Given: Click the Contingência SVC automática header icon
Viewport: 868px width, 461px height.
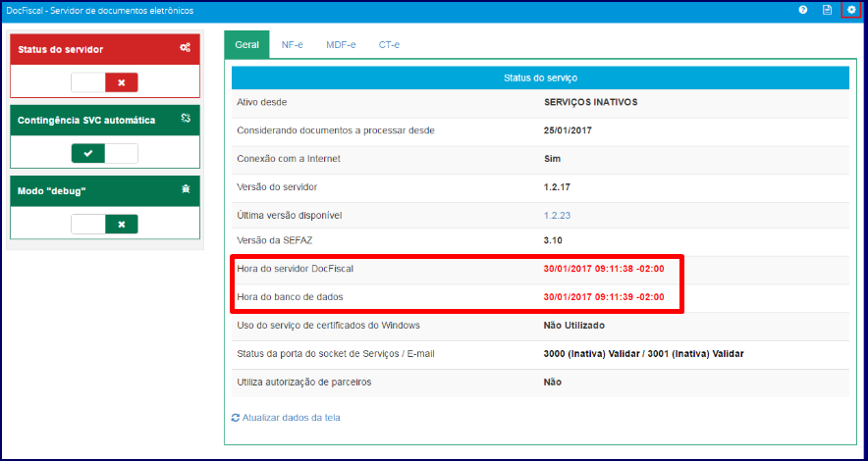Looking at the screenshot, I should coord(186,119).
